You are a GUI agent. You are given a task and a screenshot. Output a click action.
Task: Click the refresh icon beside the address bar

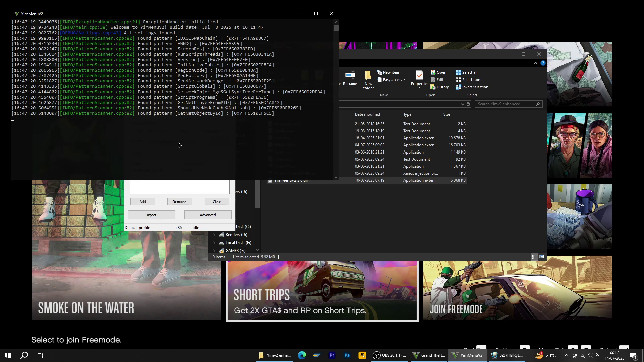click(468, 104)
